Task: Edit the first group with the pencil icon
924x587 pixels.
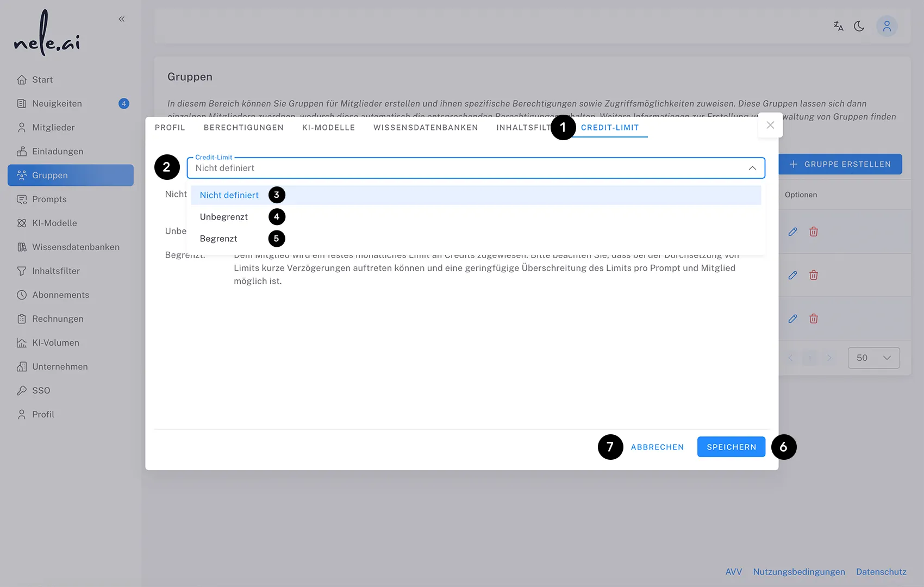Action: (x=792, y=231)
